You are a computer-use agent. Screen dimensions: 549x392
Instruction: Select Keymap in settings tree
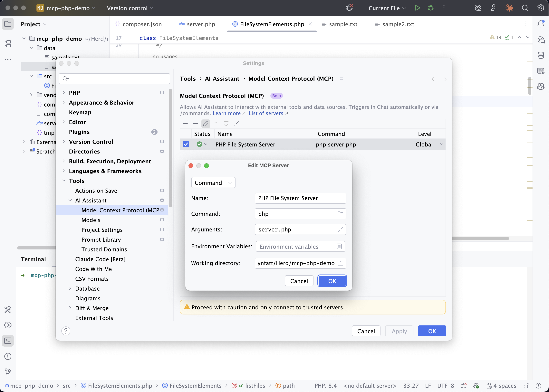pyautogui.click(x=80, y=112)
